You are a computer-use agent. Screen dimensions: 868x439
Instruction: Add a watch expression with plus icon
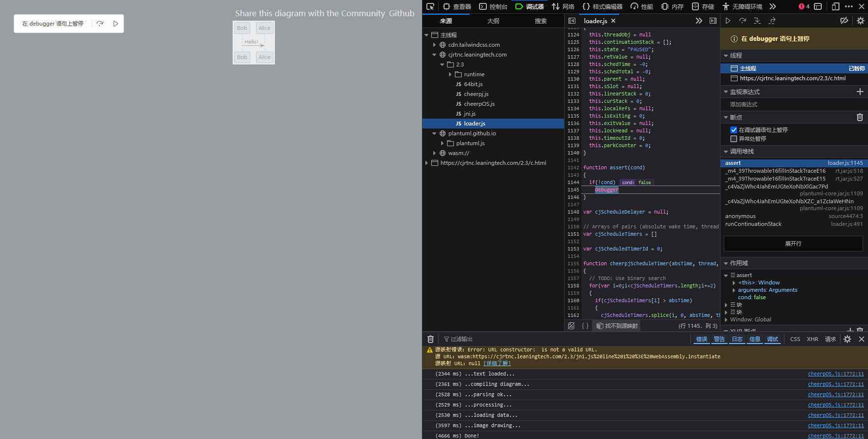click(x=860, y=92)
